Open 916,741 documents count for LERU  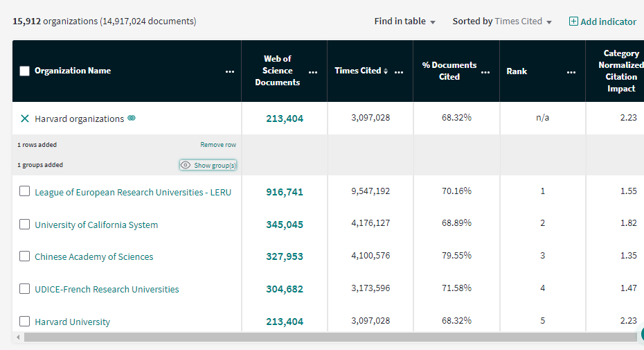[285, 192]
